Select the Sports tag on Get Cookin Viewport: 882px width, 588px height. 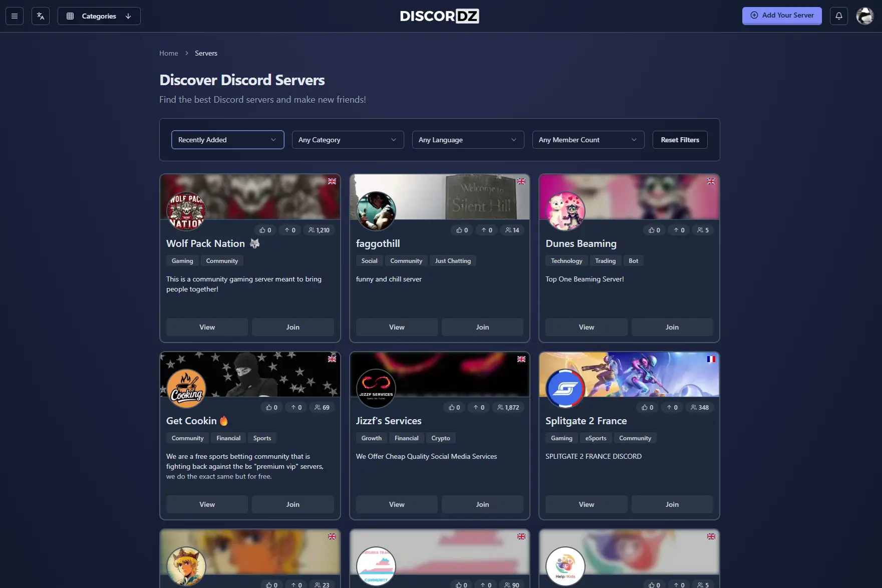[262, 438]
